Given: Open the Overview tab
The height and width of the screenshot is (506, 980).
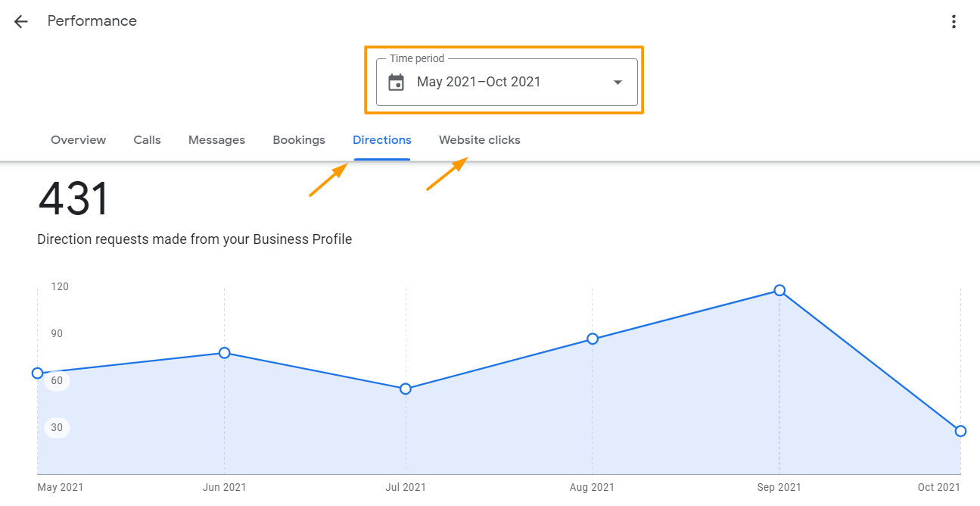Looking at the screenshot, I should coord(78,140).
